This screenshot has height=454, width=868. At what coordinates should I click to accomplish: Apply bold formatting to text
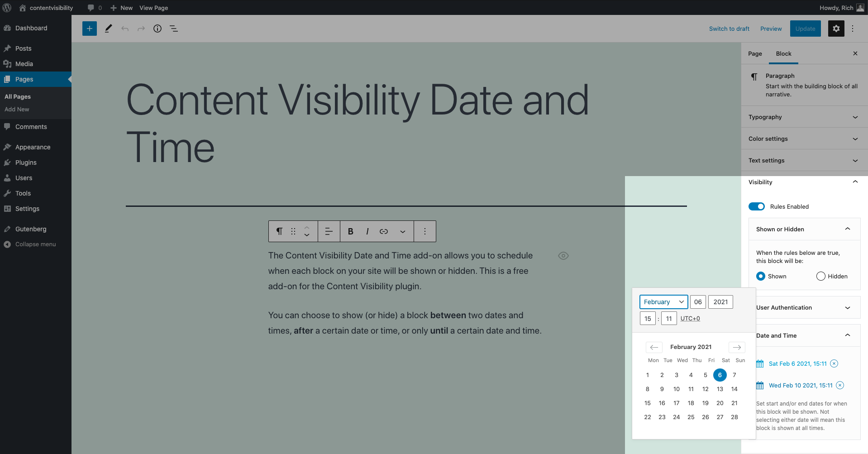pos(351,231)
